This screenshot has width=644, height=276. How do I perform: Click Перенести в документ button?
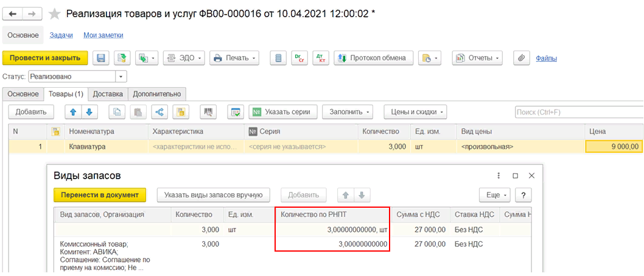point(100,194)
